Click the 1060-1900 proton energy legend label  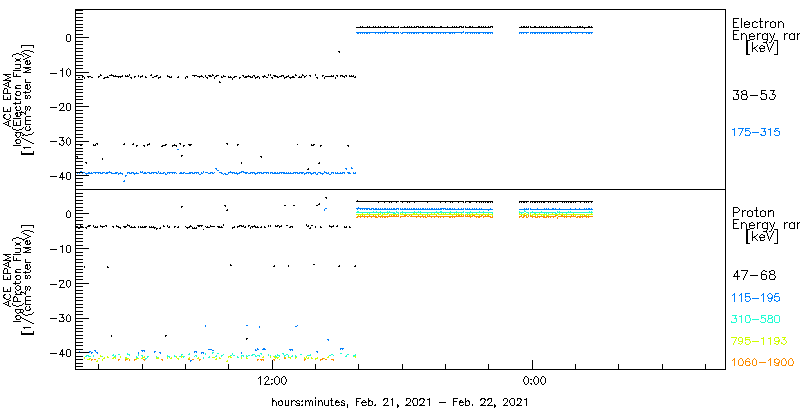(763, 363)
